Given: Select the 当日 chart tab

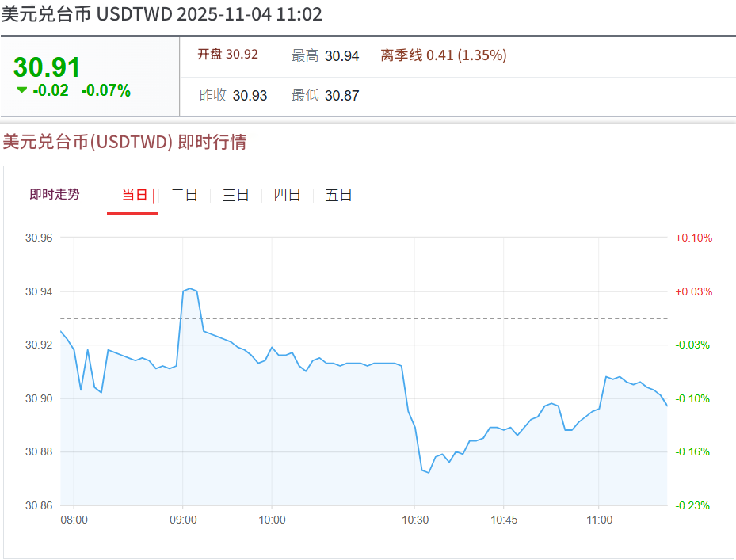Looking at the screenshot, I should pyautogui.click(x=135, y=195).
